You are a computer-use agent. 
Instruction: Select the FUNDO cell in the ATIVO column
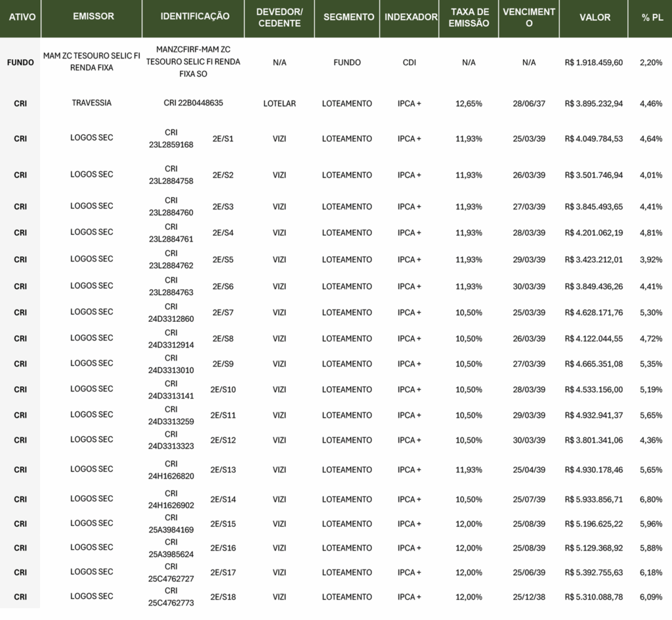[20, 62]
